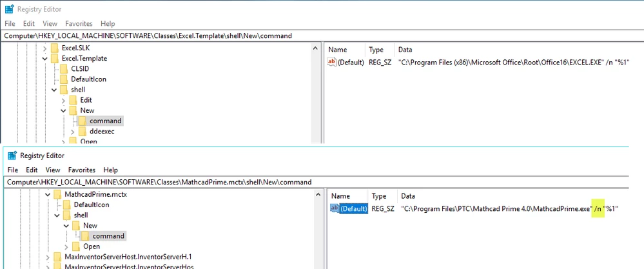Select DefaultIcon folder icon under MathcadPrime.mctx
The height and width of the screenshot is (269, 644).
pos(66,204)
